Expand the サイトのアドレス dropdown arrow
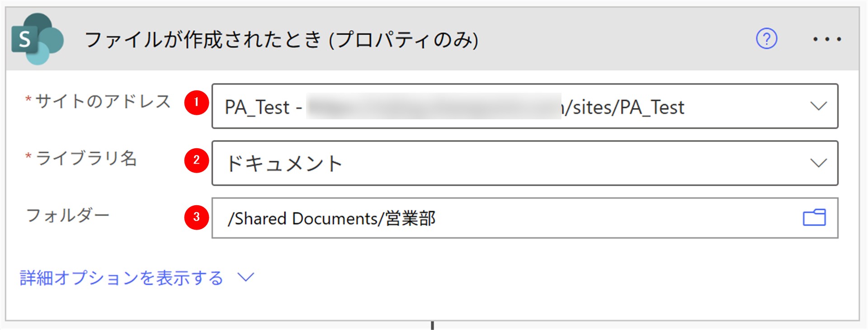 [818, 106]
